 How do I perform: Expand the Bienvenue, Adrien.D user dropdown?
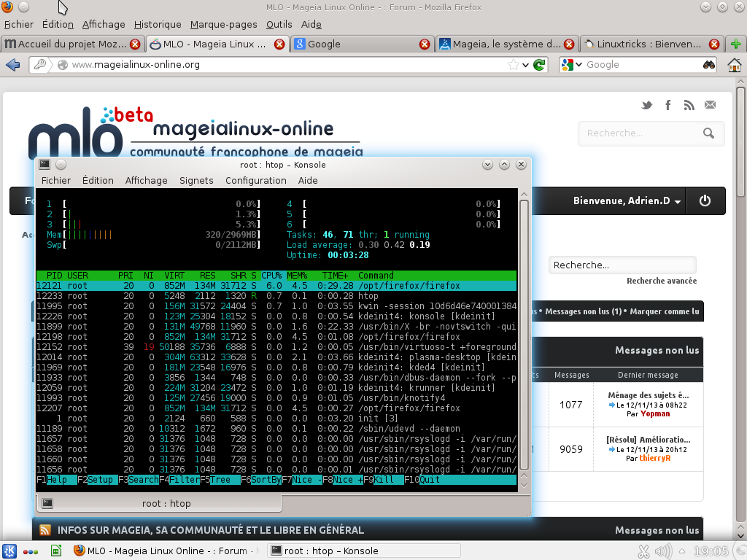pyautogui.click(x=627, y=201)
